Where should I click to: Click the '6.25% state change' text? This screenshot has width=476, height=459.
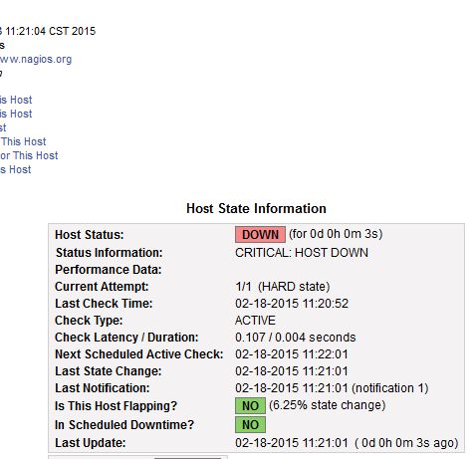point(327,405)
